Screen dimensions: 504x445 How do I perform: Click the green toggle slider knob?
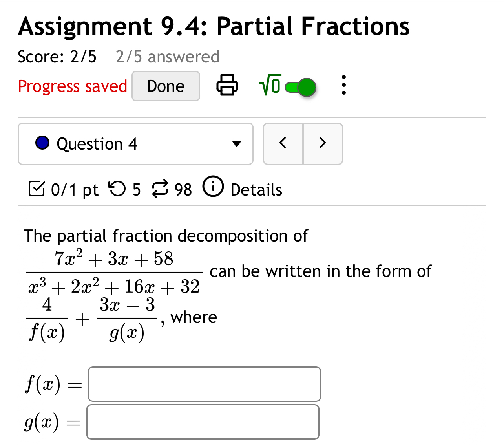(x=308, y=86)
